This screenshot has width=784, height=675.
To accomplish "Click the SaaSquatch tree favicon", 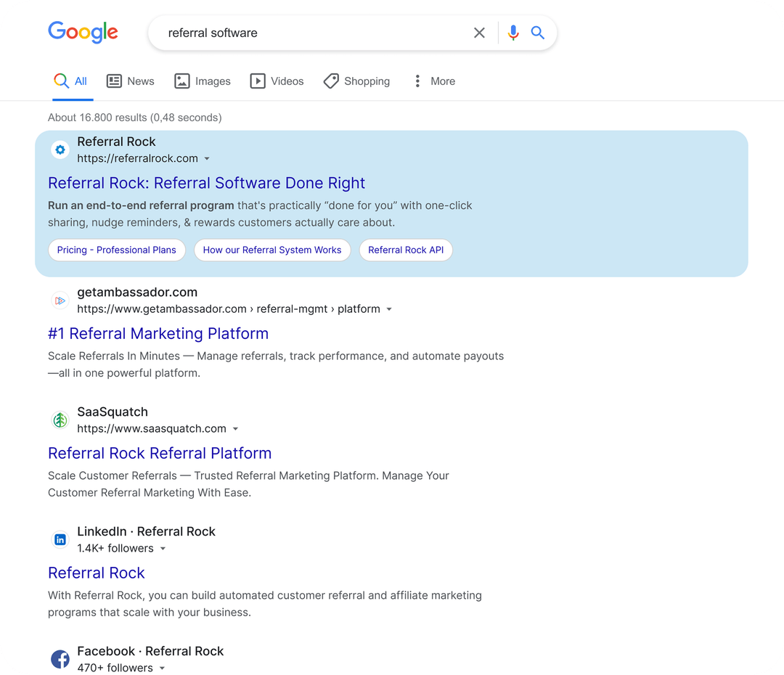I will pyautogui.click(x=60, y=420).
